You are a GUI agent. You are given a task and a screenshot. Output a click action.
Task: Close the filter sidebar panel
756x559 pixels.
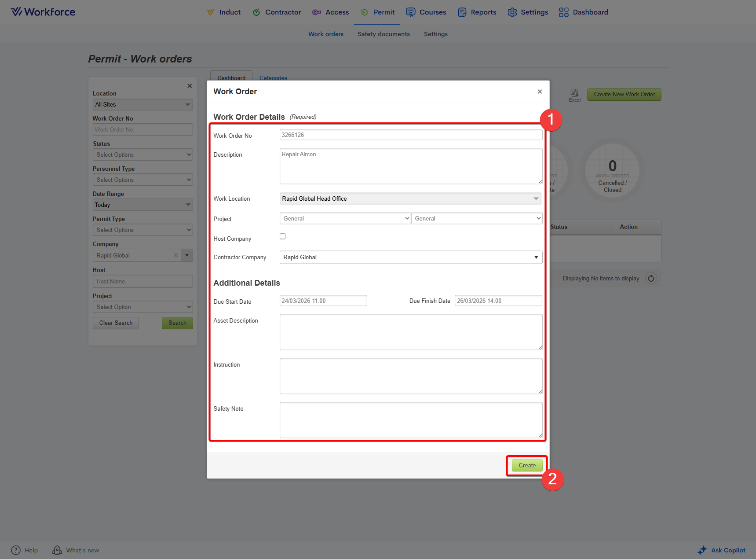pyautogui.click(x=190, y=86)
